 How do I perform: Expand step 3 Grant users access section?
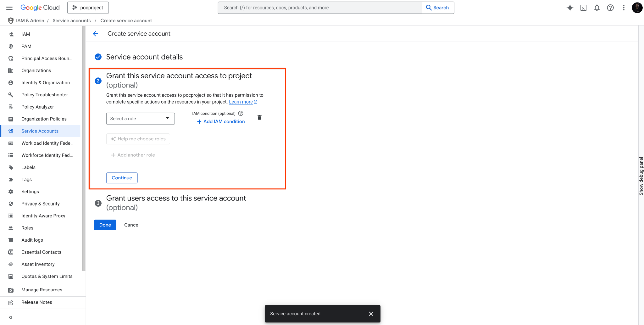pyautogui.click(x=176, y=198)
